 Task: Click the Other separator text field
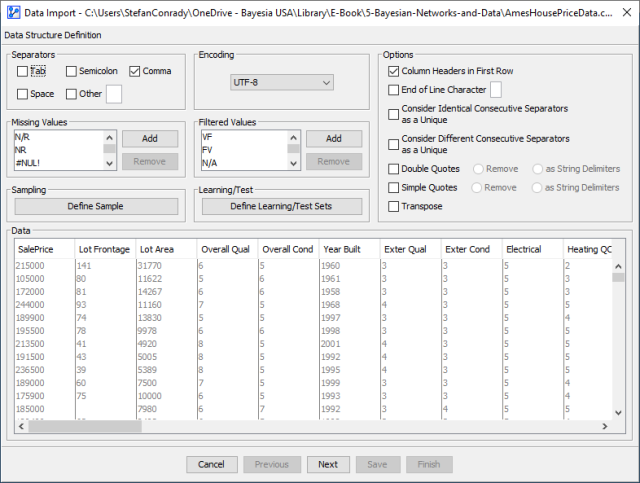click(x=114, y=94)
